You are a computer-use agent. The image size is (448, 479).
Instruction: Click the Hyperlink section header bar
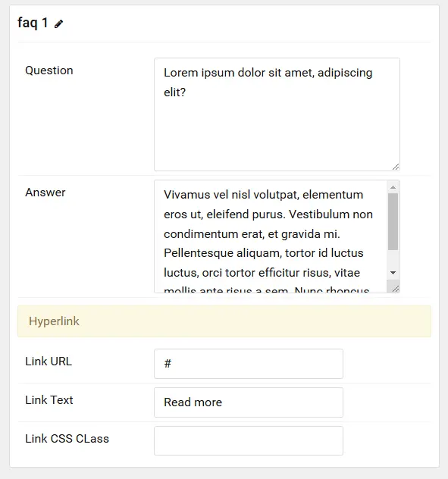click(224, 321)
